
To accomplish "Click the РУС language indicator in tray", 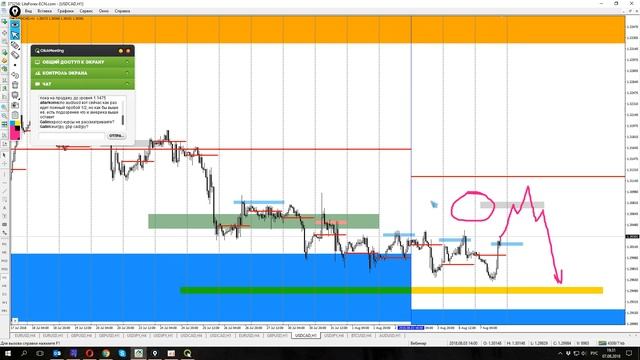I will [x=595, y=353].
